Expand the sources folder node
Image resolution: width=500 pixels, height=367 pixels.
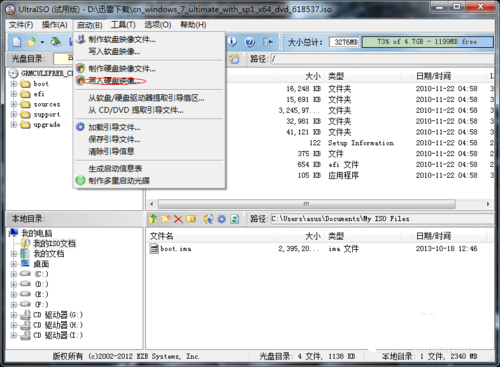(x=14, y=104)
